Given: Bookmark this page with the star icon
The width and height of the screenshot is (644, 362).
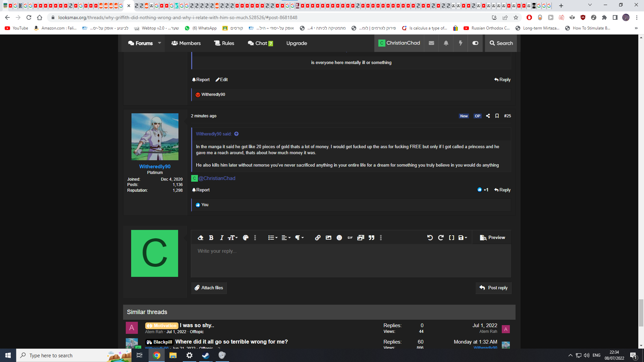Looking at the screenshot, I should click(x=516, y=17).
